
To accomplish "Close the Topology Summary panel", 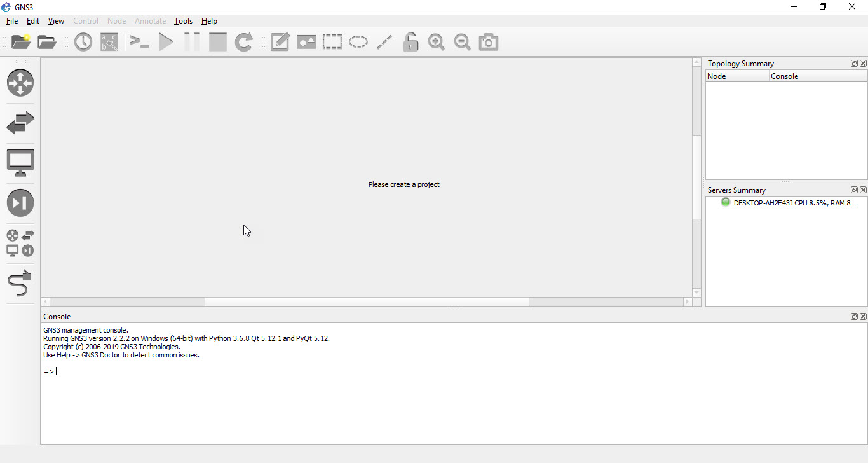I will click(x=863, y=64).
